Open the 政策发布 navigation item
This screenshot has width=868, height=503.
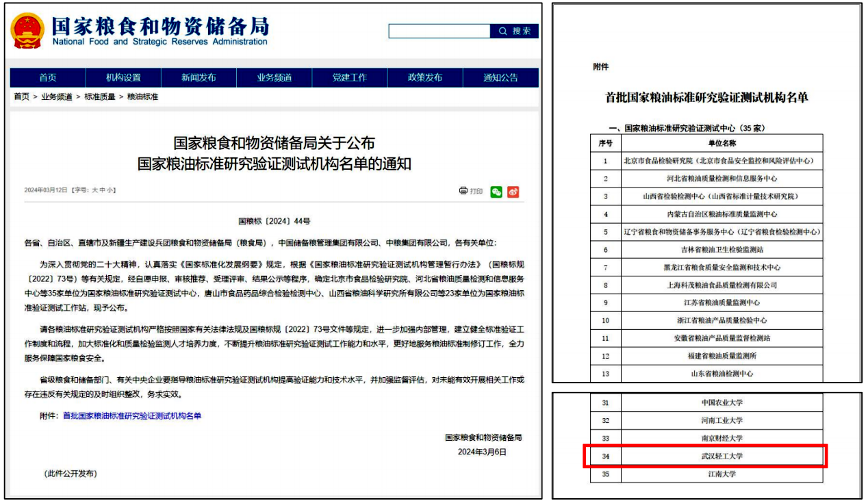tap(425, 77)
